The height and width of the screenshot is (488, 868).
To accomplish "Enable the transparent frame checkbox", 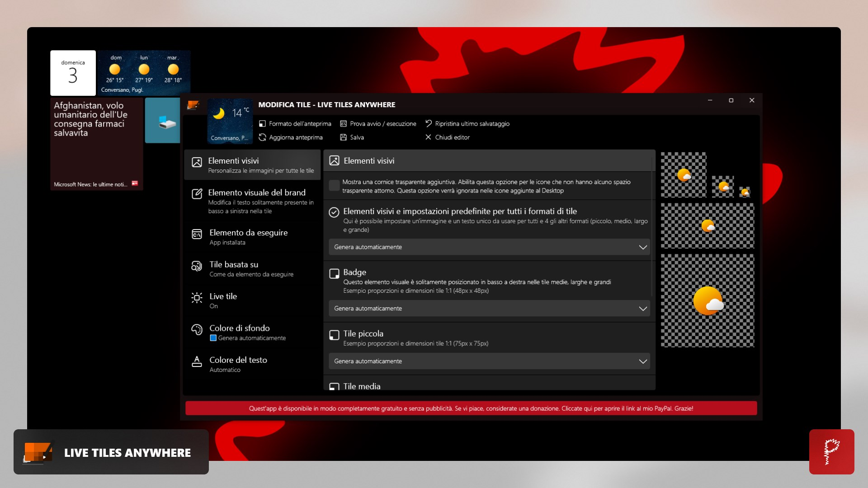I will pyautogui.click(x=334, y=185).
